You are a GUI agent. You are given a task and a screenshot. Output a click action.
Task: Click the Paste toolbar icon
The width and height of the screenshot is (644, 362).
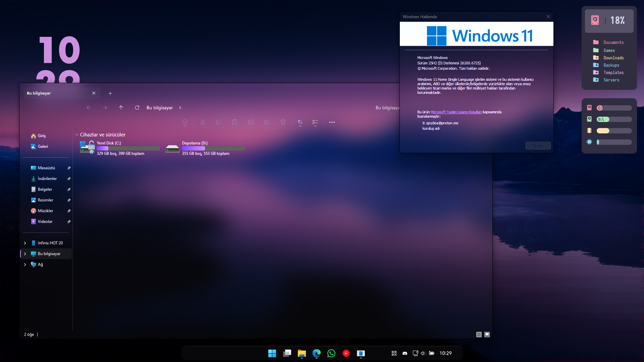click(x=235, y=122)
